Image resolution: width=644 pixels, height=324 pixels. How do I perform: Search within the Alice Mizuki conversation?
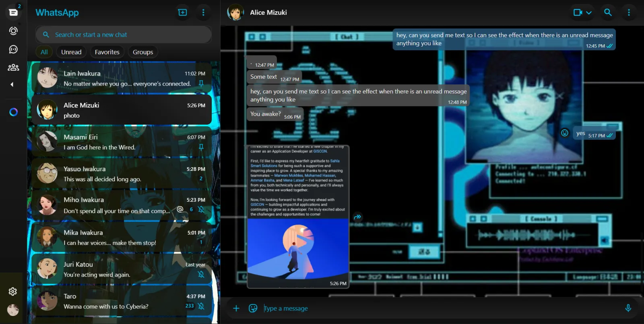[608, 12]
